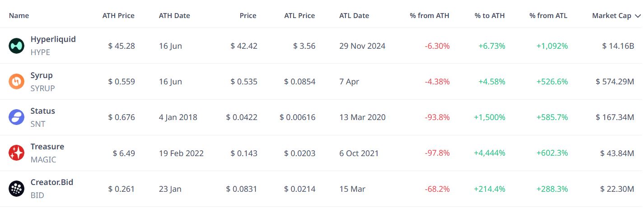Open the Syrup coin link

point(42,75)
